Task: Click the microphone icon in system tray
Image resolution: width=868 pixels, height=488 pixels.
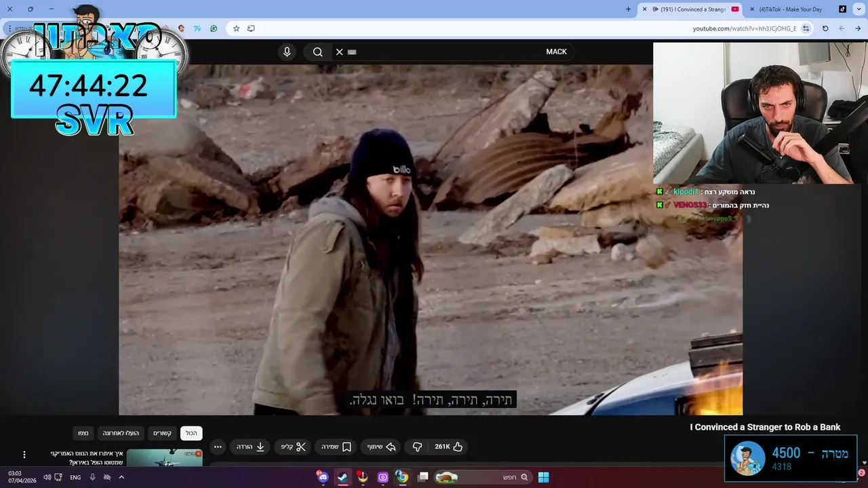Action: [92, 477]
